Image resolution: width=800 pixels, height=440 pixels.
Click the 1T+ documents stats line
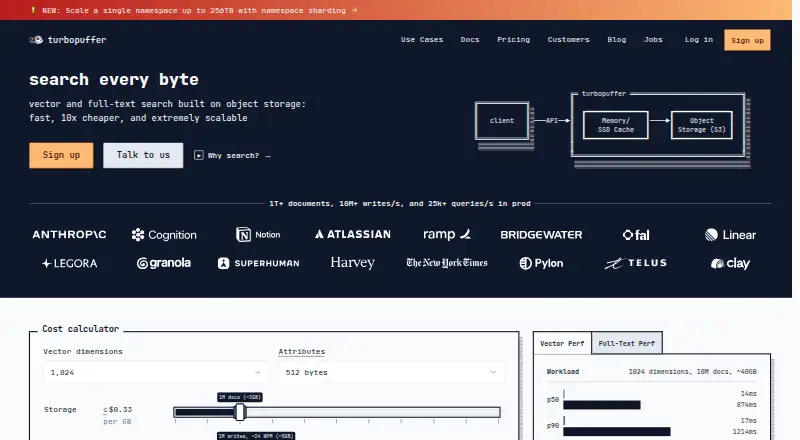[400, 204]
